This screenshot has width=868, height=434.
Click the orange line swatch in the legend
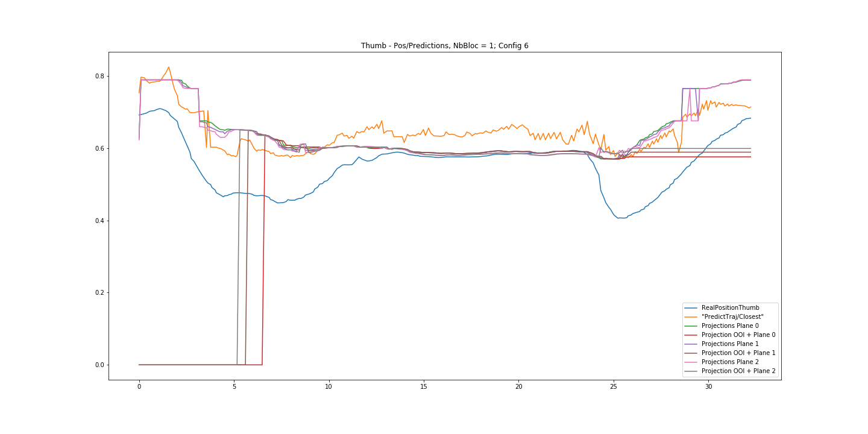pyautogui.click(x=691, y=316)
